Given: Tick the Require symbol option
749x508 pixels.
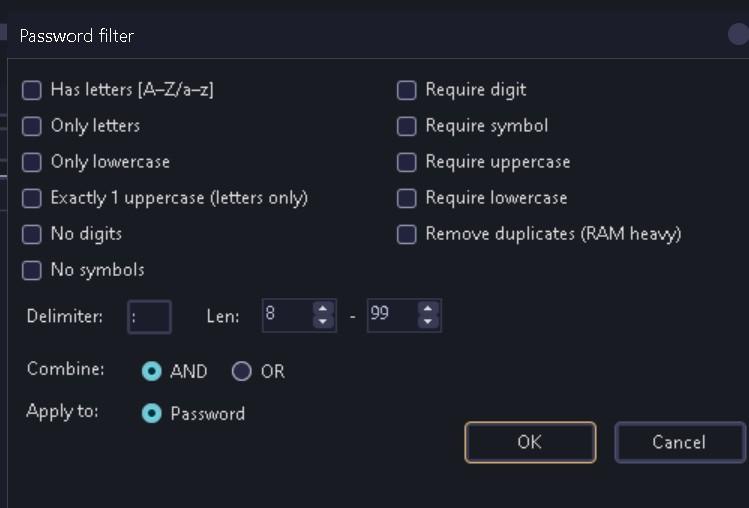Looking at the screenshot, I should pyautogui.click(x=406, y=126).
